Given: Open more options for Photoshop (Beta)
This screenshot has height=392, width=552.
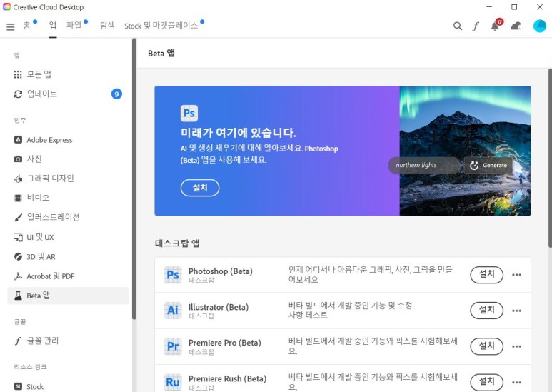Looking at the screenshot, I should 516,275.
